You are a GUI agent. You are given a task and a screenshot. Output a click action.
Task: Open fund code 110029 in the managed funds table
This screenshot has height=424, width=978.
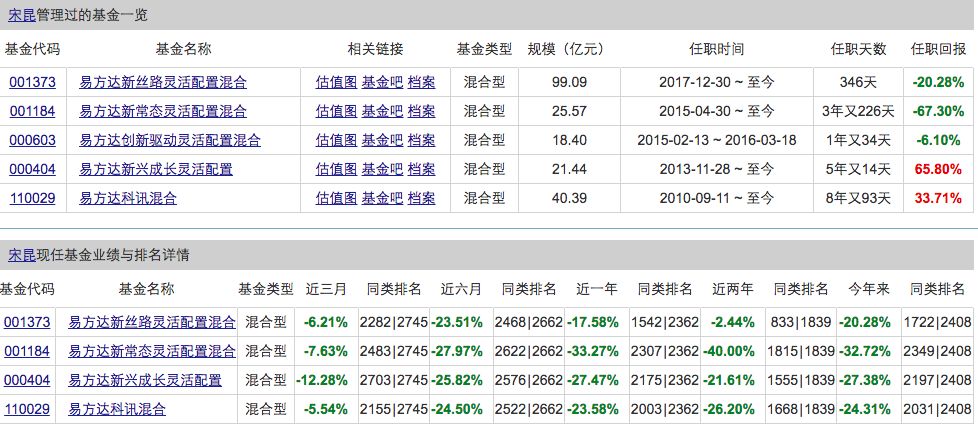tap(32, 198)
